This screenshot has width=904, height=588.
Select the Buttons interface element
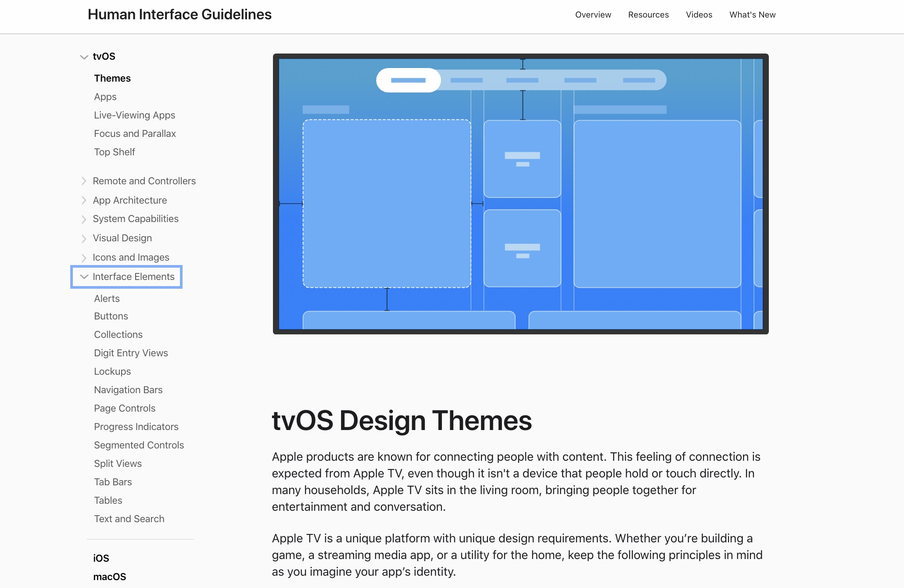111,316
